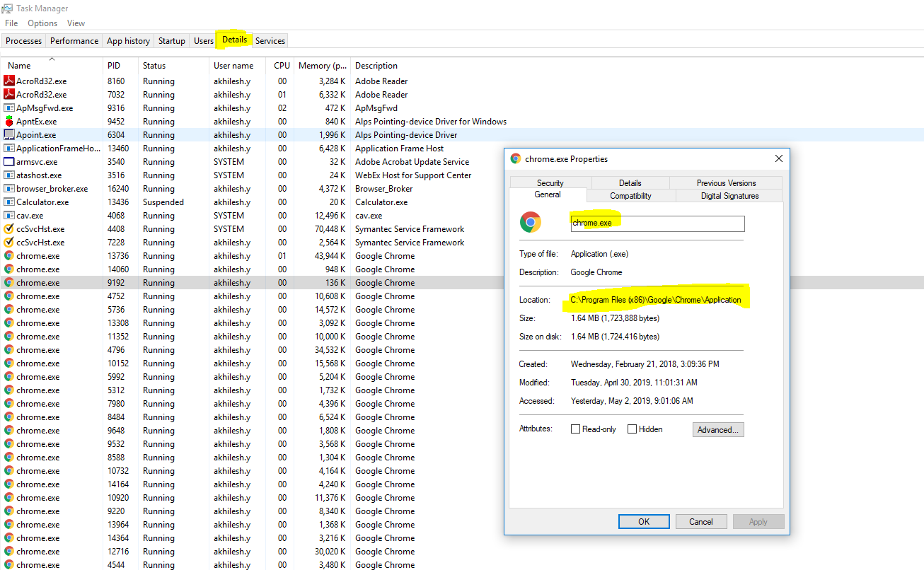This screenshot has width=924, height=570.
Task: Click the Task Manager icon in the title bar
Action: click(8, 8)
